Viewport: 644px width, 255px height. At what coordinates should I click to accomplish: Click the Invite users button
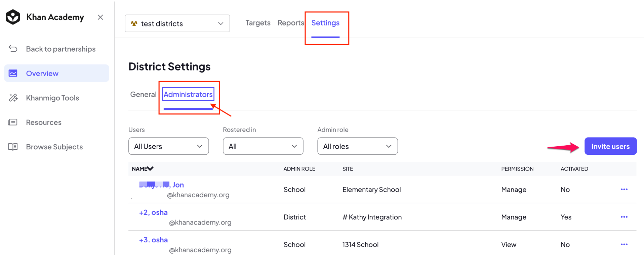(610, 146)
